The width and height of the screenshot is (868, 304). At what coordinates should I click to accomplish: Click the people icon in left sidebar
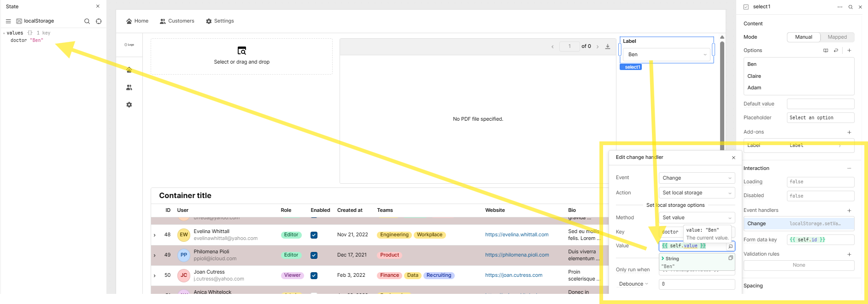pyautogui.click(x=129, y=88)
